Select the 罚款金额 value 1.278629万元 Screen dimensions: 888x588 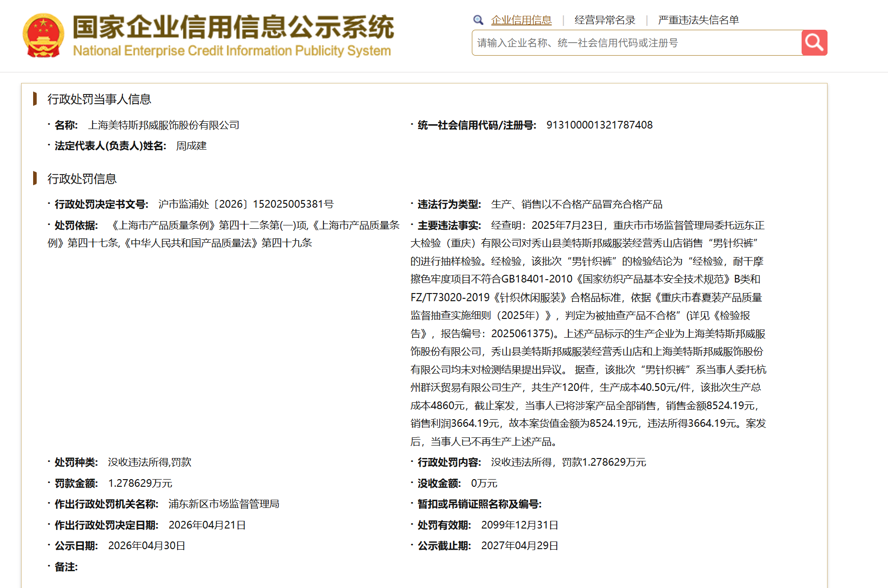[x=140, y=483]
